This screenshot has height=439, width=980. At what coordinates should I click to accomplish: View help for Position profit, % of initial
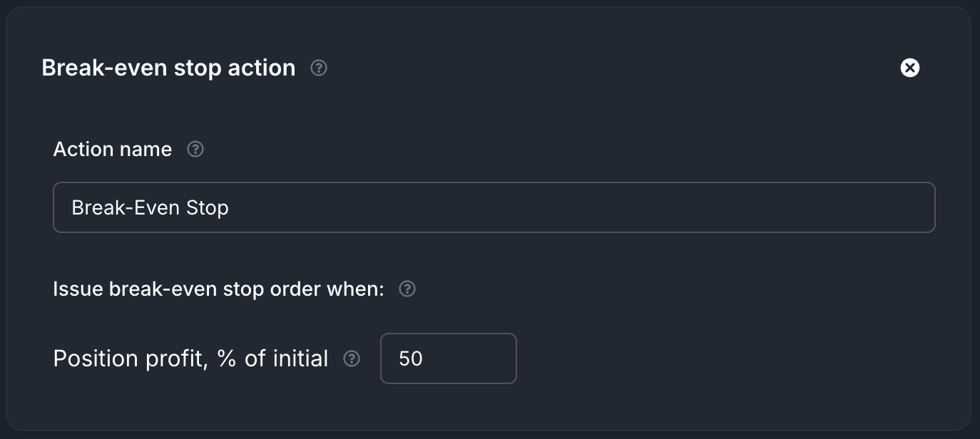(352, 358)
